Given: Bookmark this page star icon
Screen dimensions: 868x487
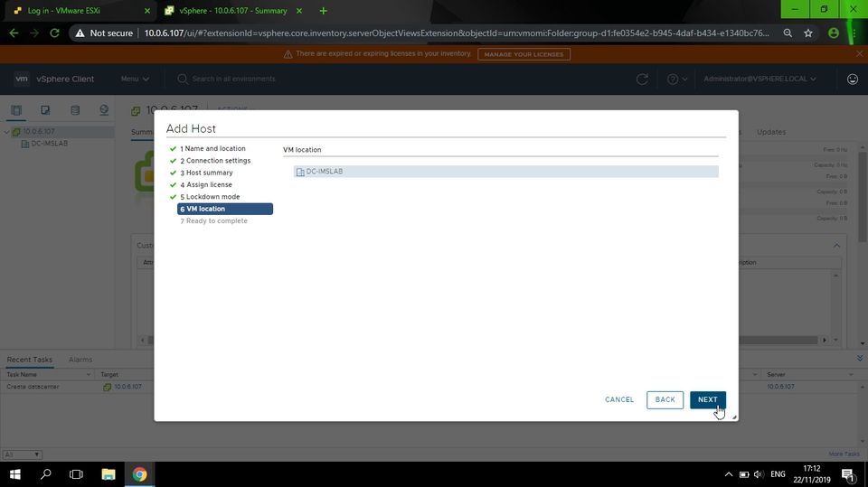Looking at the screenshot, I should click(x=808, y=33).
